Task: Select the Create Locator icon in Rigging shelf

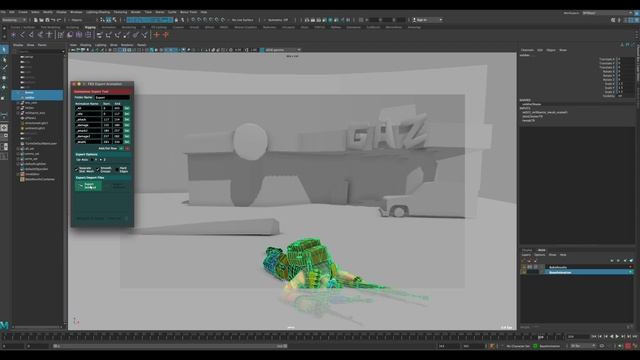Action: pos(13,35)
